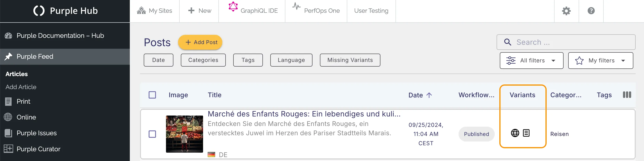Check the Marché des Enfants Rouges row checkbox
Image resolution: width=644 pixels, height=161 pixels.
click(152, 134)
